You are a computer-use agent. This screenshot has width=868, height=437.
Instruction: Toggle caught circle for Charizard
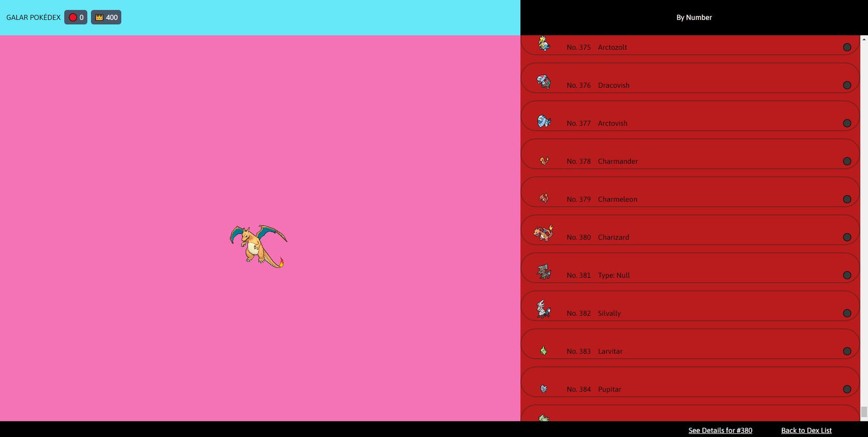coord(847,237)
